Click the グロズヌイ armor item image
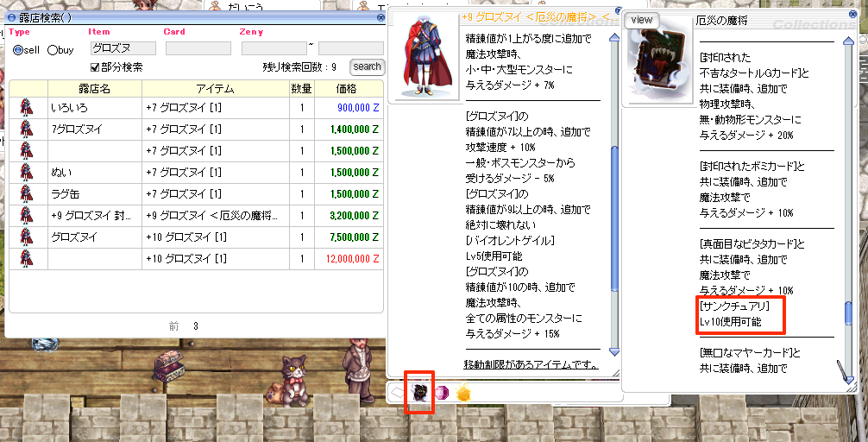Image resolution: width=868 pixels, height=442 pixels. 423,60
